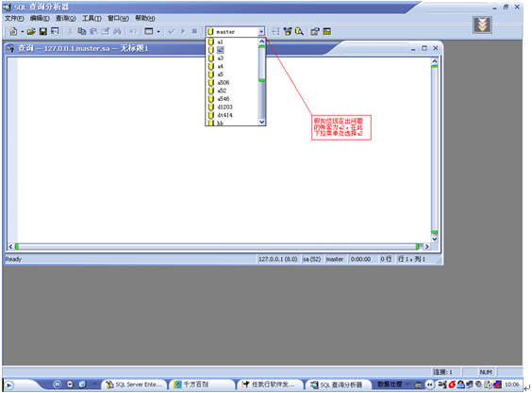This screenshot has height=393, width=532.
Task: Switch to SQL Server Enterprise Manager taskbar button
Action: tap(134, 385)
